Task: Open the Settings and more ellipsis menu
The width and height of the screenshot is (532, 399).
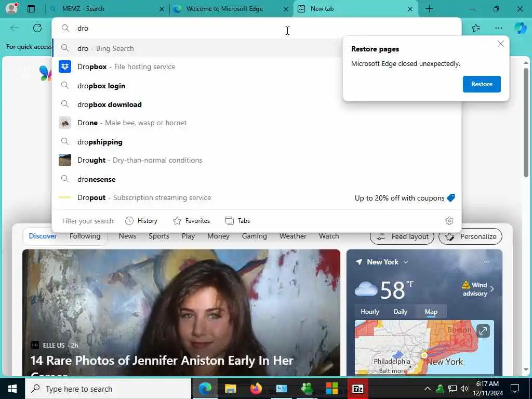Action: coord(498,28)
